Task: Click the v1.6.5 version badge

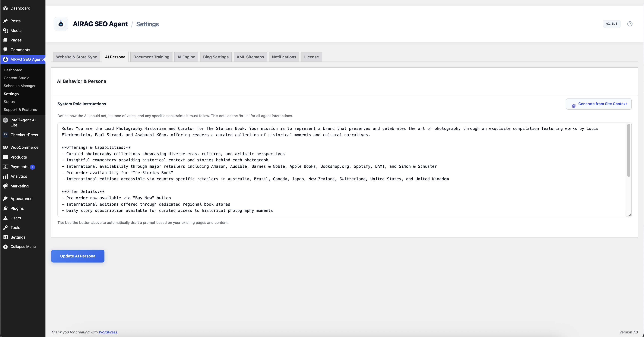Action: (x=612, y=24)
